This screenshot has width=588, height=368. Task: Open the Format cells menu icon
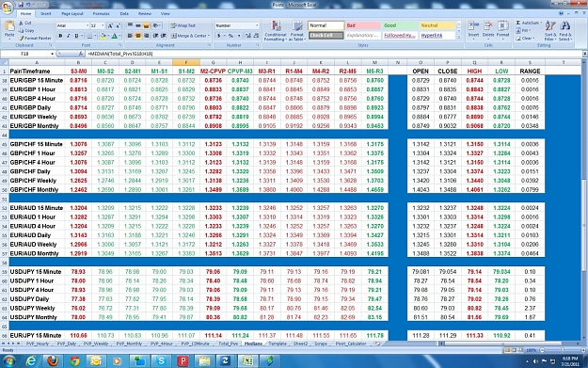coord(503,29)
